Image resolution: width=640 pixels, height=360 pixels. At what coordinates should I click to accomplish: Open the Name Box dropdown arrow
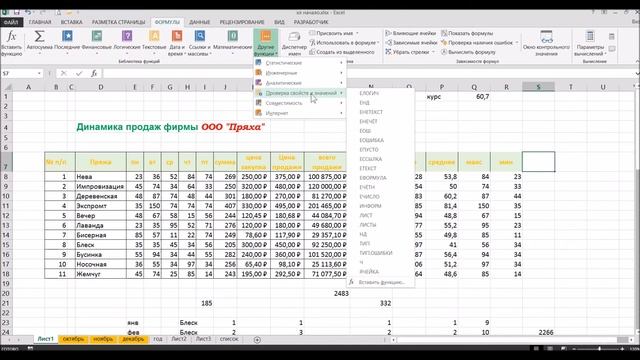click(x=39, y=73)
